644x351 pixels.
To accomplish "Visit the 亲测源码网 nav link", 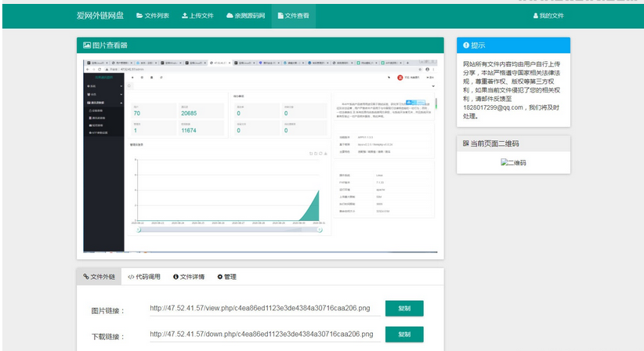I will point(245,16).
